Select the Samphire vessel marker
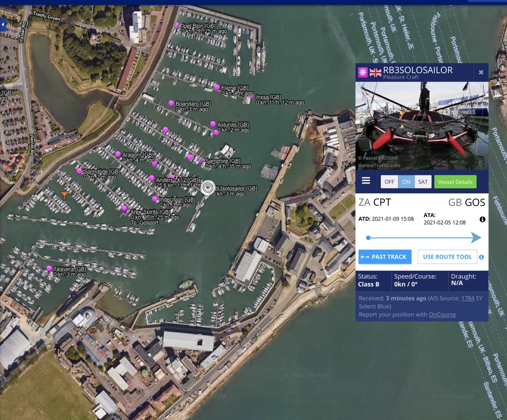Screen dimensions: 507x420 (x=201, y=160)
